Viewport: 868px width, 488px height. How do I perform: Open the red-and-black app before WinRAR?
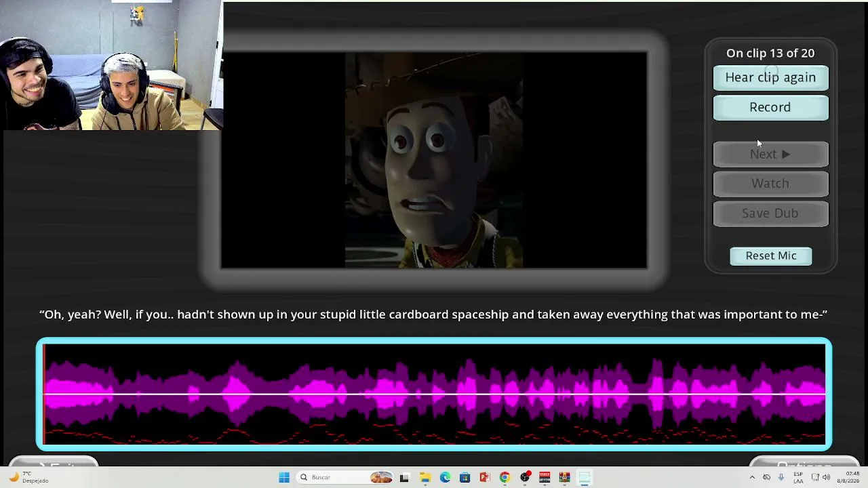point(545,478)
